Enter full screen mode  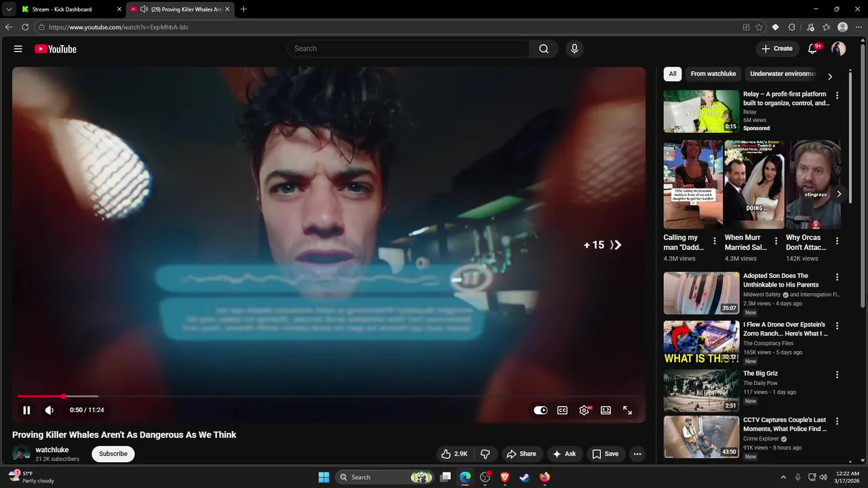click(627, 410)
